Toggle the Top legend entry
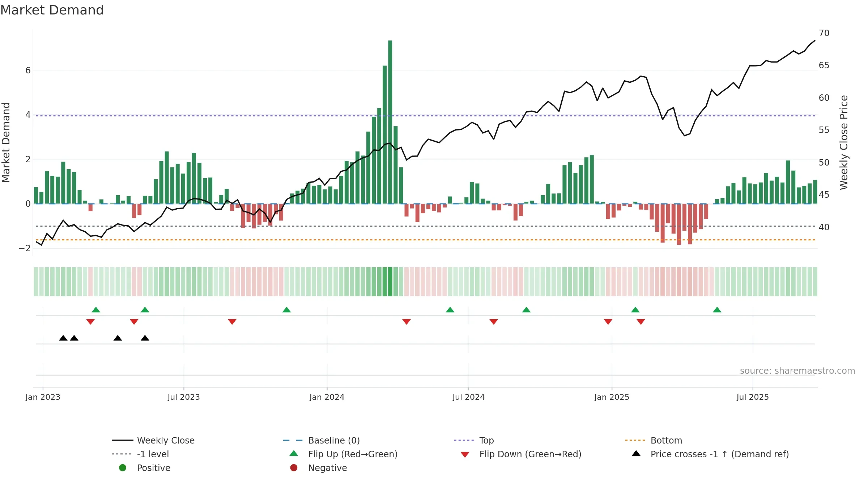The width and height of the screenshot is (868, 488). coord(474,440)
